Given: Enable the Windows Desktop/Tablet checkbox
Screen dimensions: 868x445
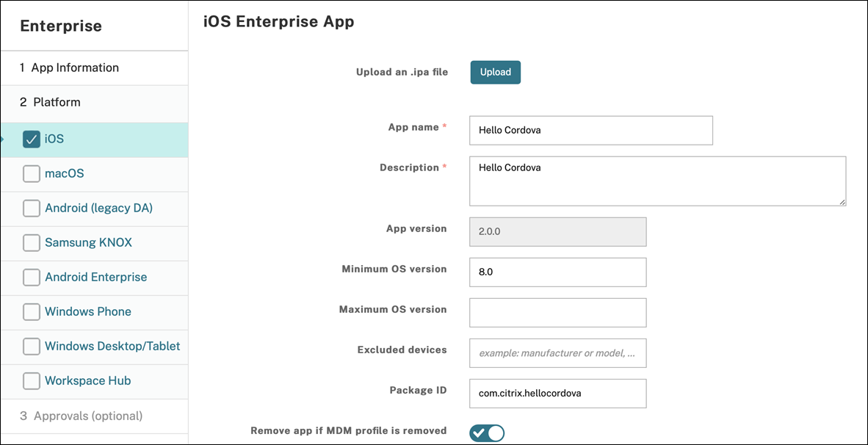Looking at the screenshot, I should click(32, 347).
